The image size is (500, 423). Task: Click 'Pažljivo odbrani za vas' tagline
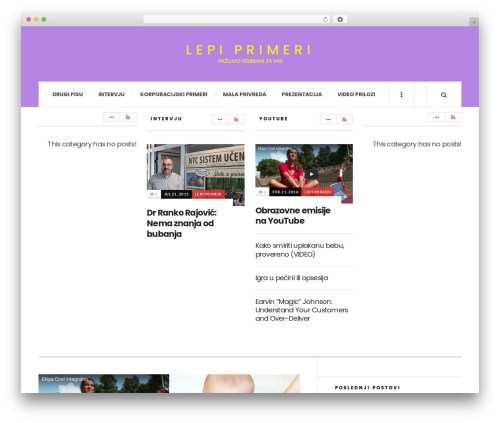pyautogui.click(x=250, y=61)
